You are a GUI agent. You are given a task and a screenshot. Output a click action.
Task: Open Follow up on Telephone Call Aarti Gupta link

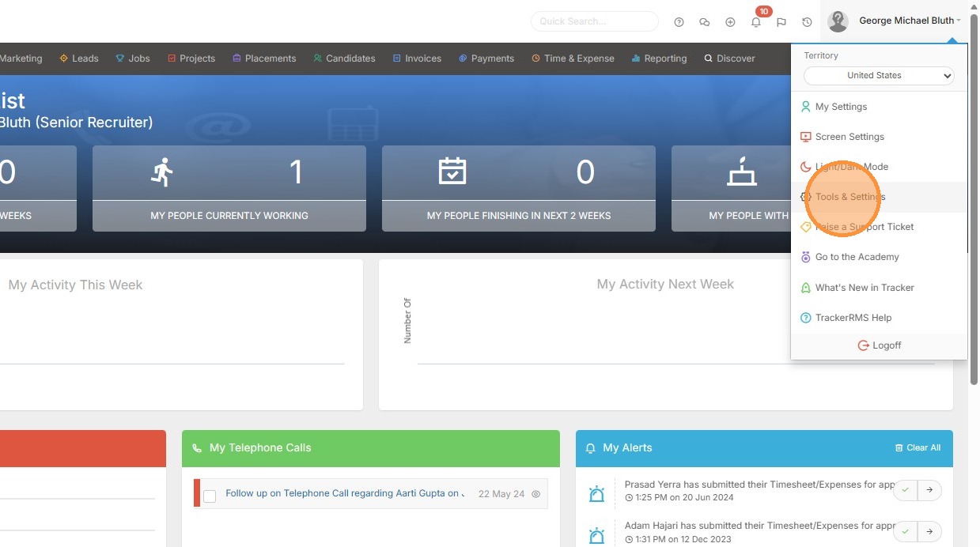pyautogui.click(x=344, y=493)
